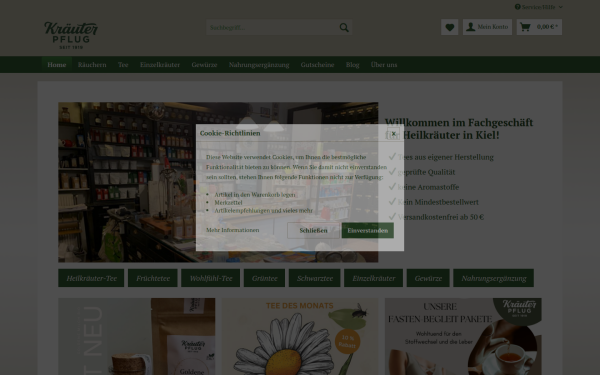
Task: Open the Fasten Begleit Pakete banner
Action: coord(463,337)
